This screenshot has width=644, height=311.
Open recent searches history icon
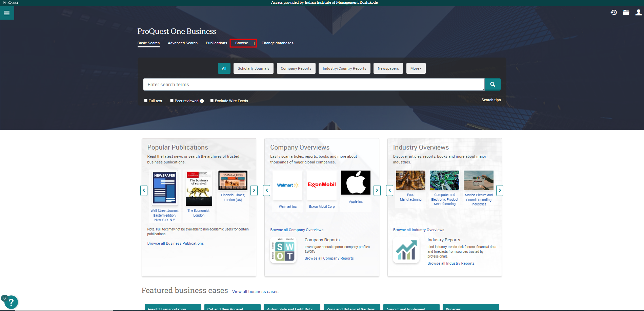pyautogui.click(x=614, y=13)
